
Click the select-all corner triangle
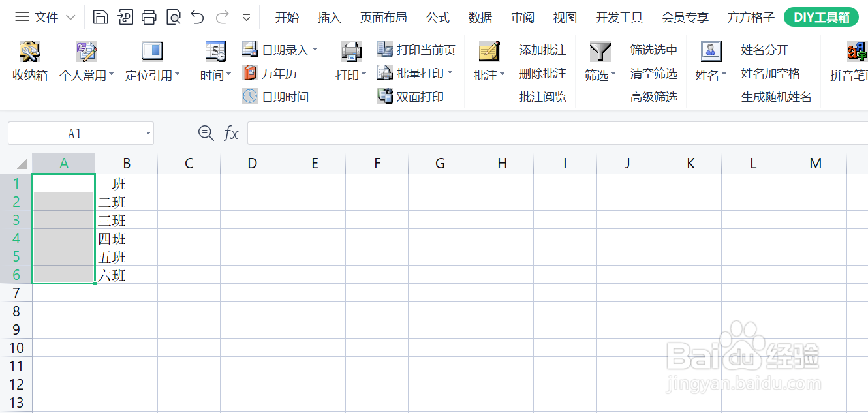pyautogui.click(x=22, y=164)
